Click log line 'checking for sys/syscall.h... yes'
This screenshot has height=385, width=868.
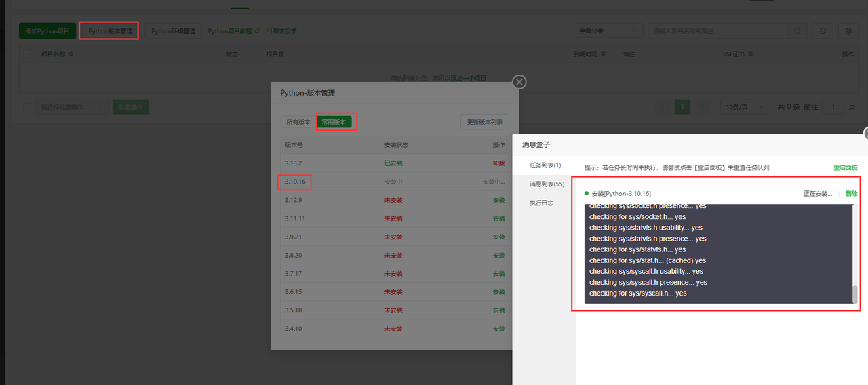click(637, 293)
